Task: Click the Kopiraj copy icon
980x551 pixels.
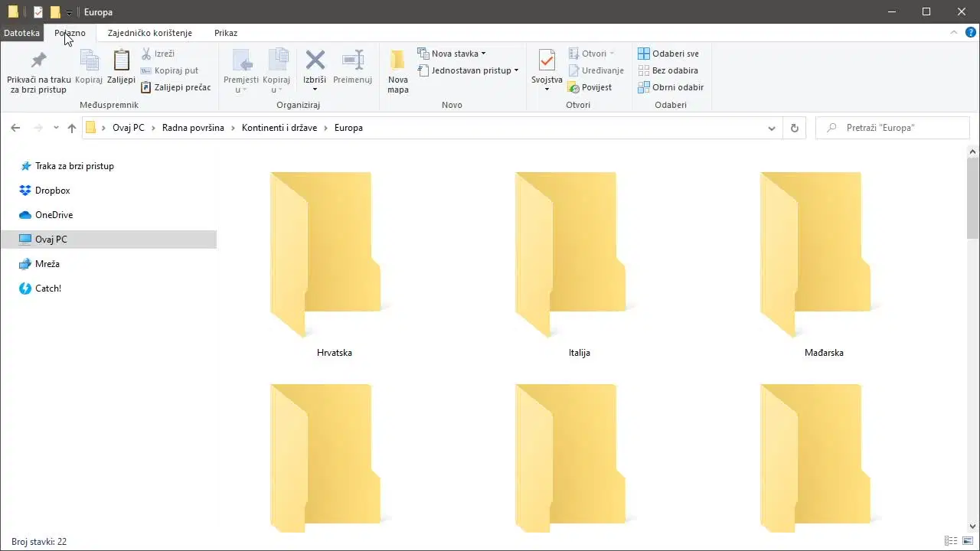Action: pos(89,60)
